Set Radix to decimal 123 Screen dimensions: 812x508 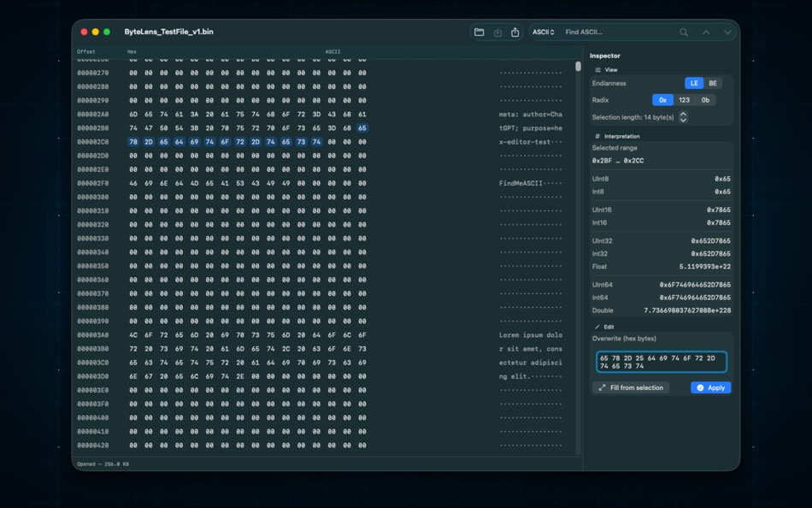tap(684, 100)
